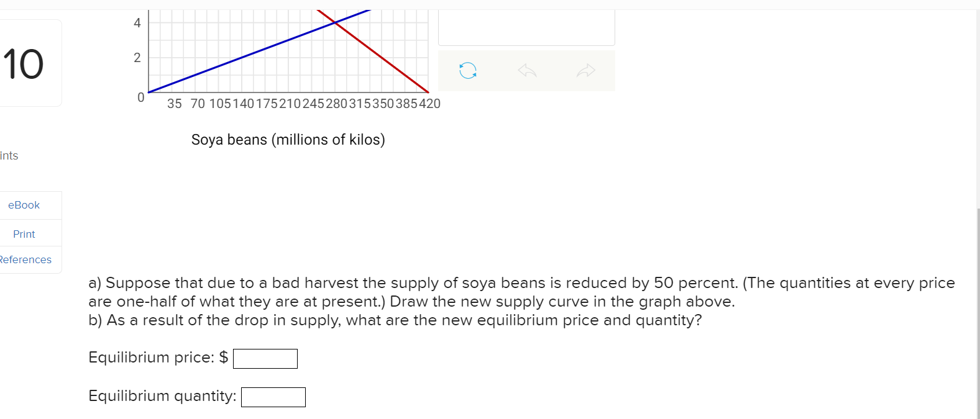Click the graph origin at 0
Viewport: 980px width, 419px height.
click(x=141, y=97)
